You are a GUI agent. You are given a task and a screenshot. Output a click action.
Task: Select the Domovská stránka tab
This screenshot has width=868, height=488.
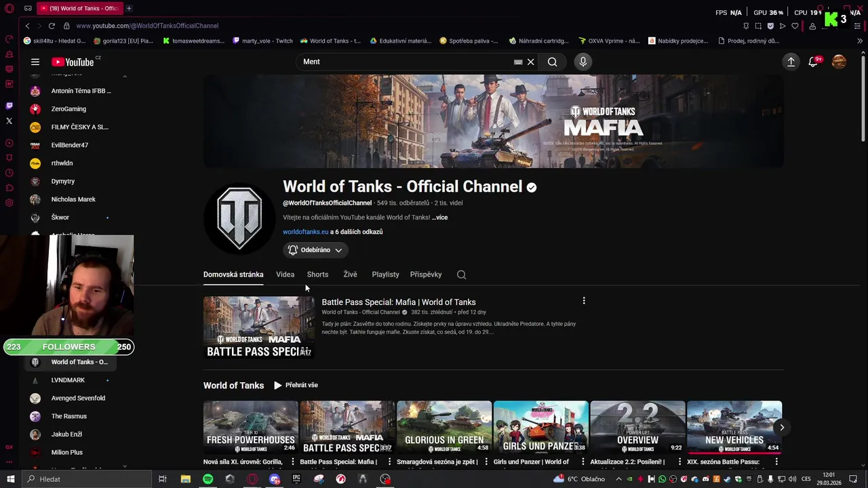pos(233,274)
